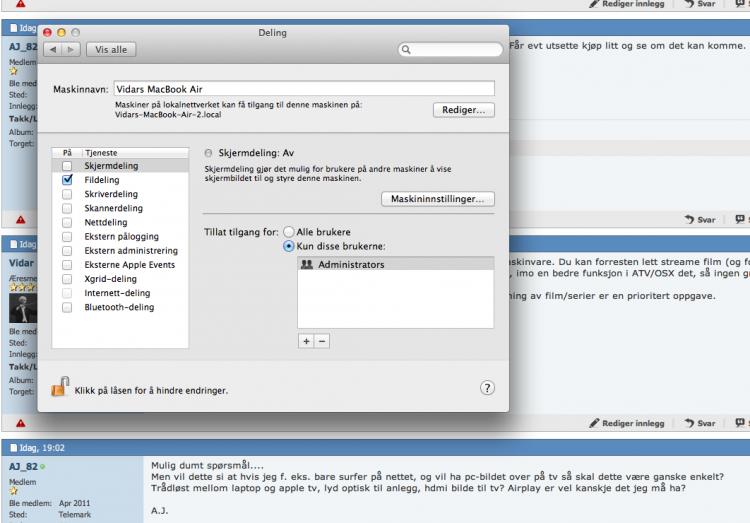
Task: Uncheck the Fildeling checkbox
Action: click(x=67, y=180)
